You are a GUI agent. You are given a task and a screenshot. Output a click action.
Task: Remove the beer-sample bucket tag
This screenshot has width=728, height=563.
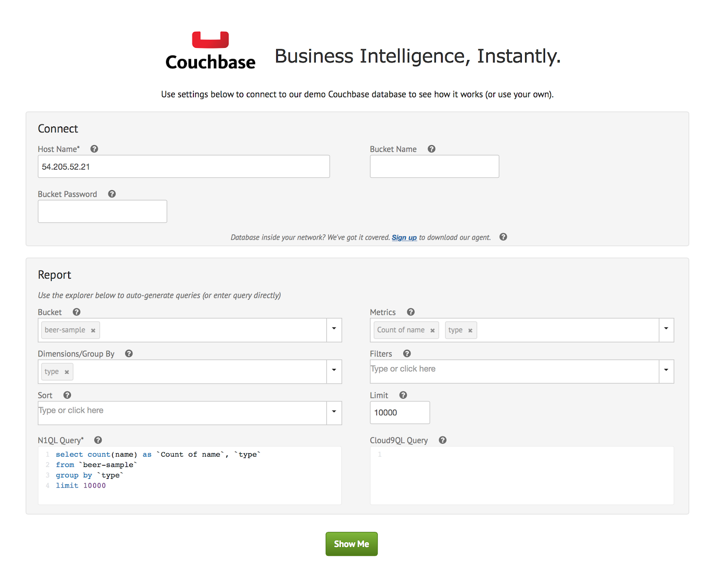click(93, 331)
